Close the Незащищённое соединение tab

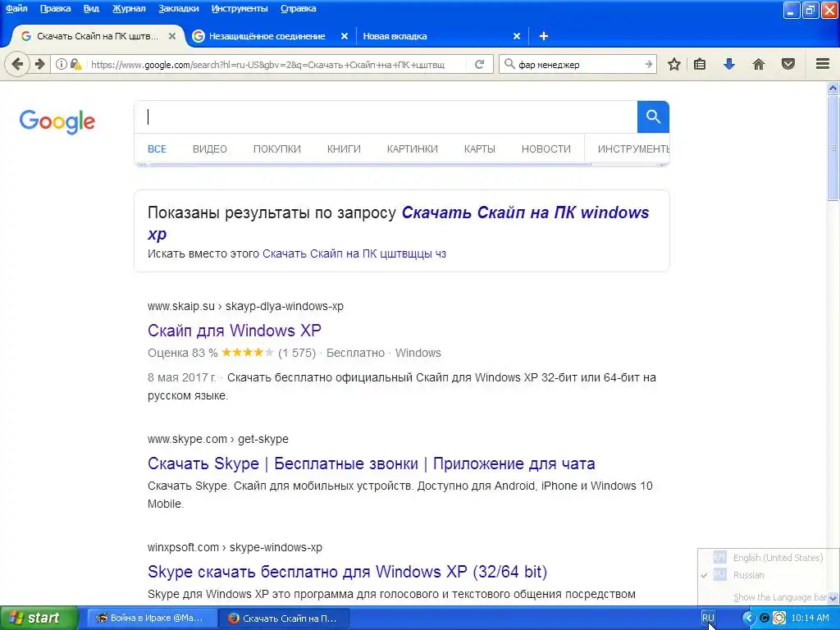[345, 36]
